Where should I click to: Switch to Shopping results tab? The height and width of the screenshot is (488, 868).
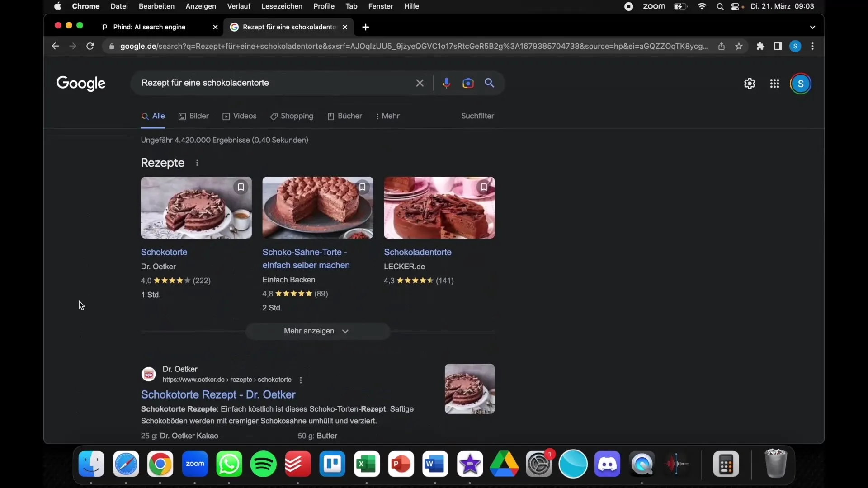coord(292,116)
